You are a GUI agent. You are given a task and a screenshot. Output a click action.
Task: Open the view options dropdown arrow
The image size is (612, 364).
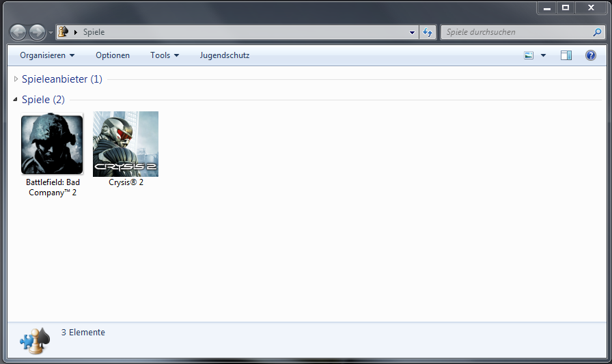tap(543, 55)
